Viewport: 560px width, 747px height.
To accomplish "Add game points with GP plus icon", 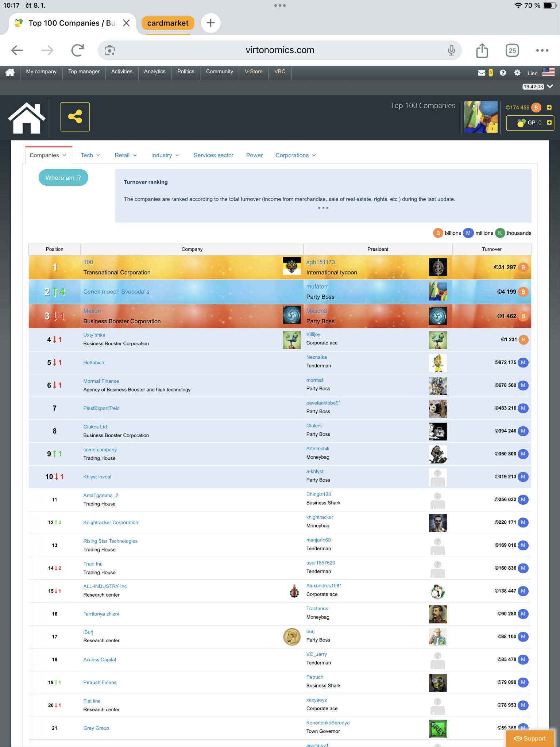I will (549, 123).
